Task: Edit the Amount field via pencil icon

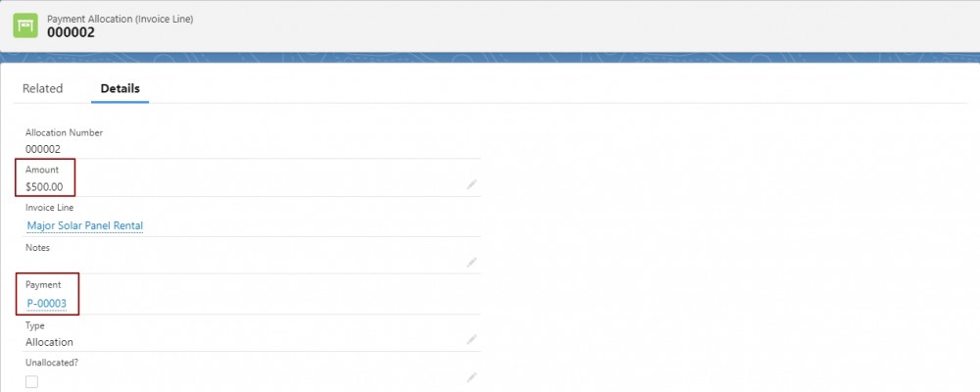Action: (472, 184)
